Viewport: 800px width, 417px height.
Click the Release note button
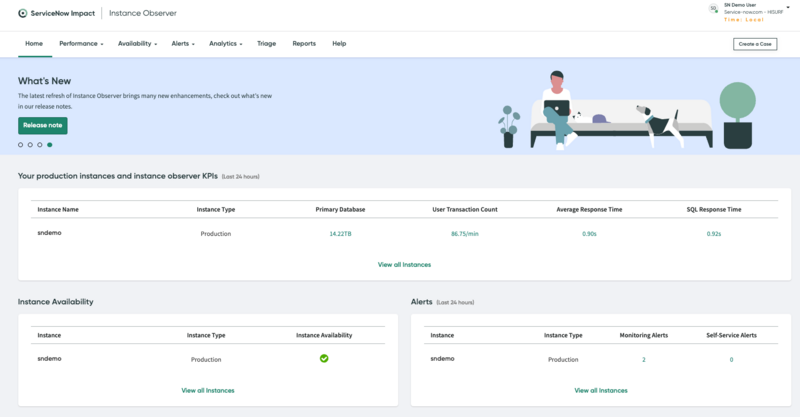(x=43, y=126)
